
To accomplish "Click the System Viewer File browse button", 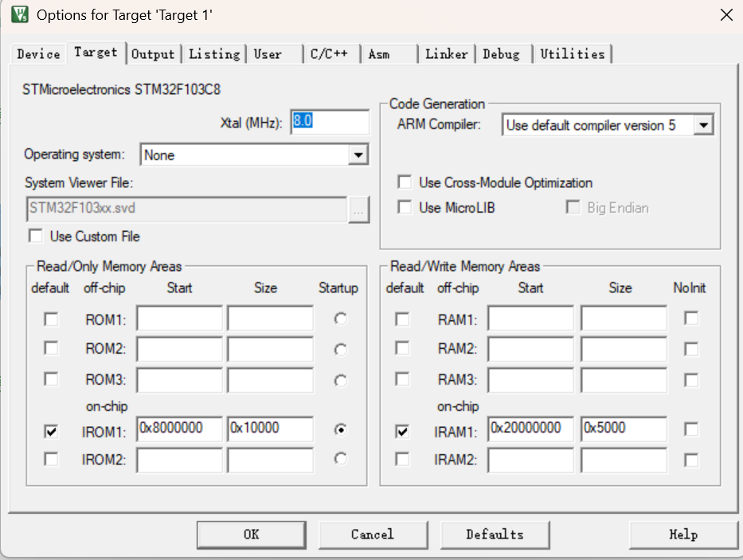I will [x=358, y=210].
